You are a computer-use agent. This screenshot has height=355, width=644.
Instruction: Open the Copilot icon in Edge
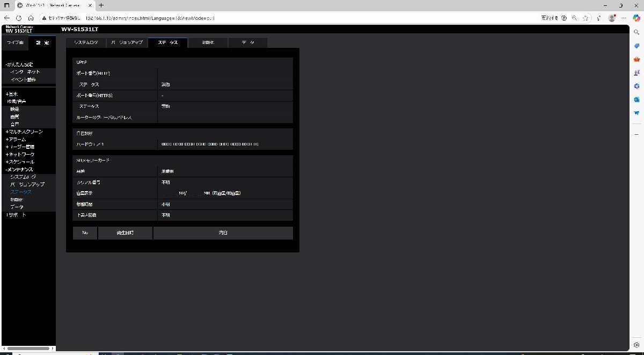636,18
